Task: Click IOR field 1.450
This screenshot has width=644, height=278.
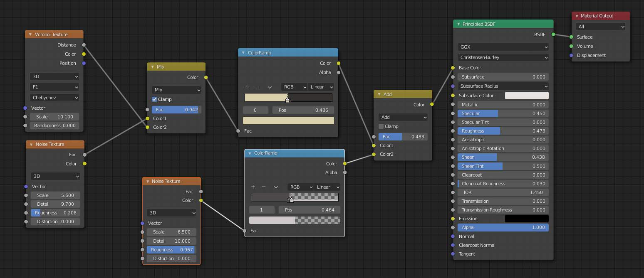Action: point(503,192)
